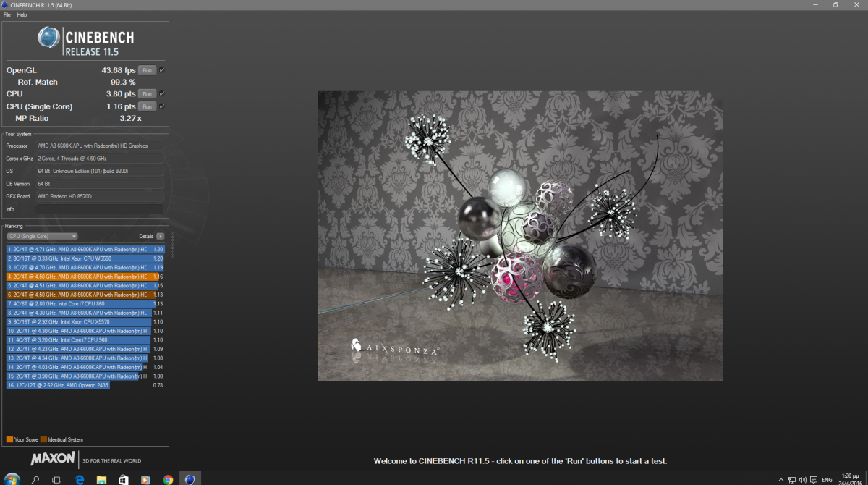Click the Cinebench Release 11.5 logo
This screenshot has height=485, width=868.
coord(85,42)
